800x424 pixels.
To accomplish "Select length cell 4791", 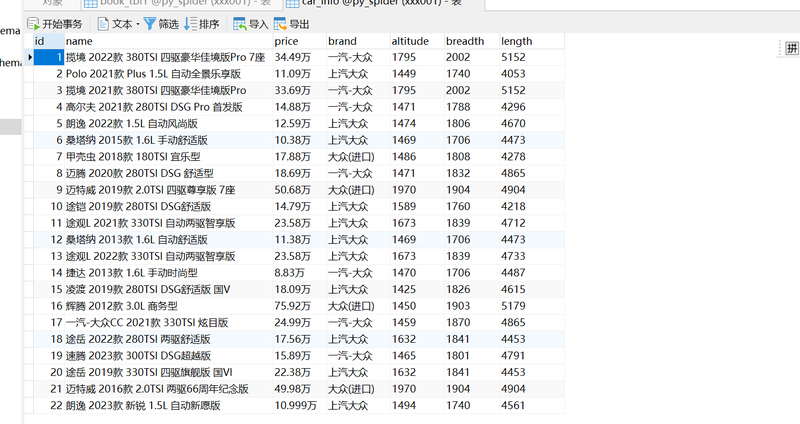I will pyautogui.click(x=532, y=356).
